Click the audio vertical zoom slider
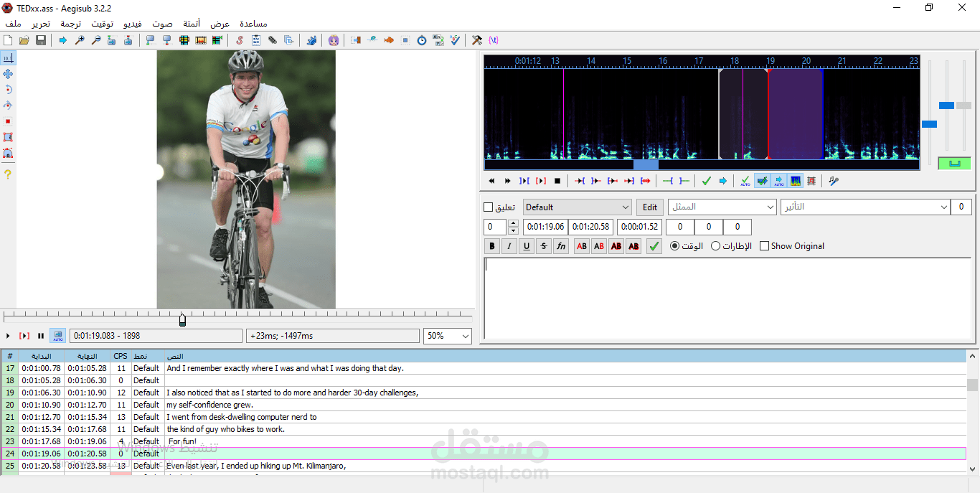Viewport: 980px width, 493px height. (x=946, y=105)
